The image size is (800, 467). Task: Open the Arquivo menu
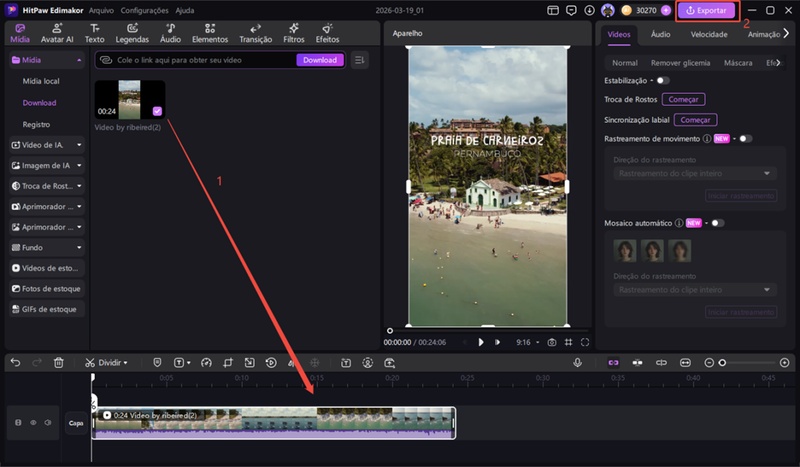coord(101,10)
